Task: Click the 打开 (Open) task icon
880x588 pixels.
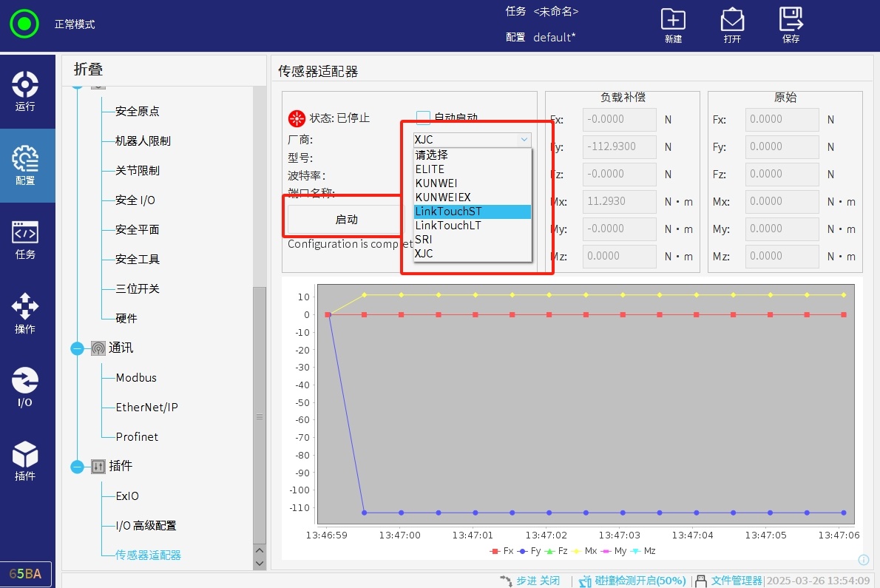Action: pos(732,26)
